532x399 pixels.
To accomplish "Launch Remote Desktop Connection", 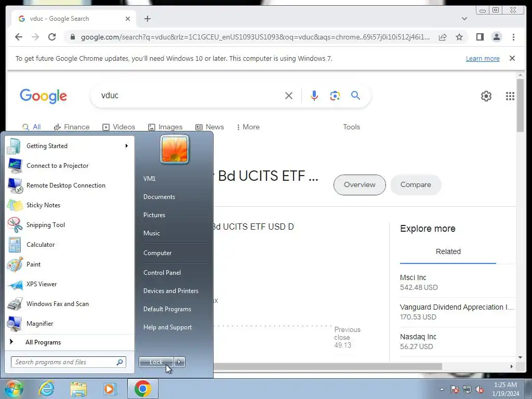I will pyautogui.click(x=70, y=185).
